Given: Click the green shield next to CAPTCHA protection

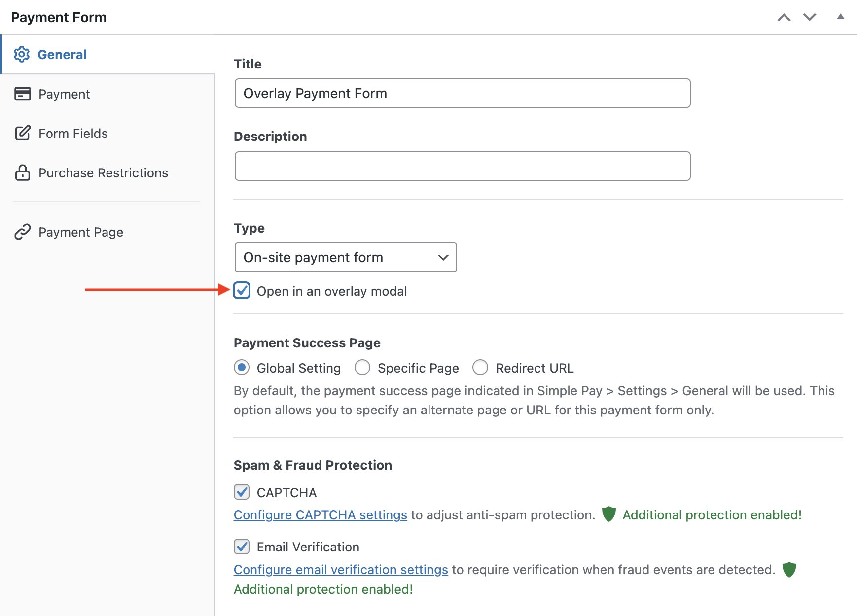Looking at the screenshot, I should (x=608, y=514).
